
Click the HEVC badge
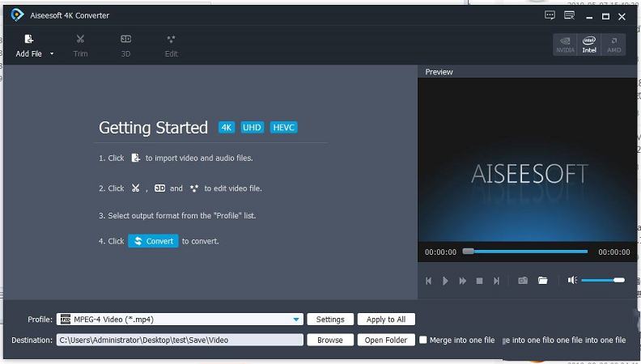[x=283, y=128]
